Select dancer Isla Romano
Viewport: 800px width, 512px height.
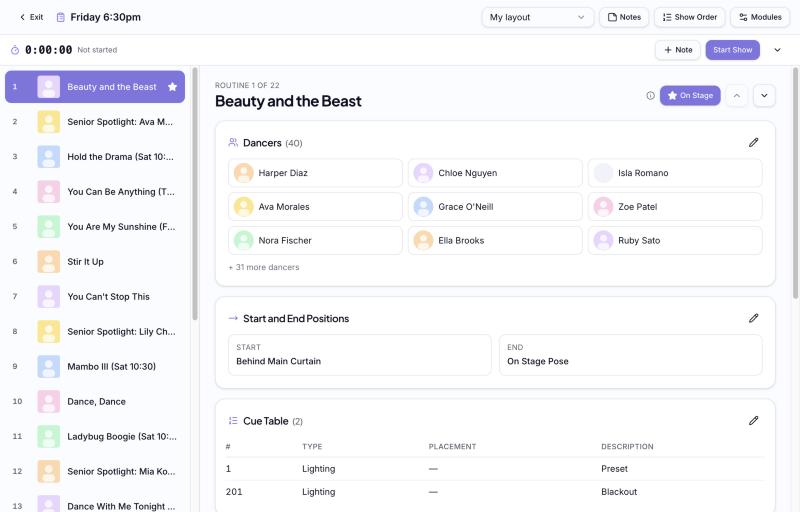675,173
